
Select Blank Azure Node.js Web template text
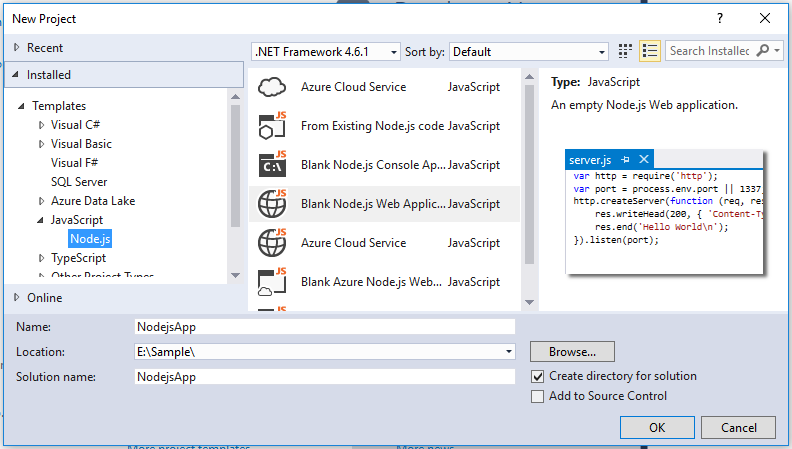click(x=371, y=282)
